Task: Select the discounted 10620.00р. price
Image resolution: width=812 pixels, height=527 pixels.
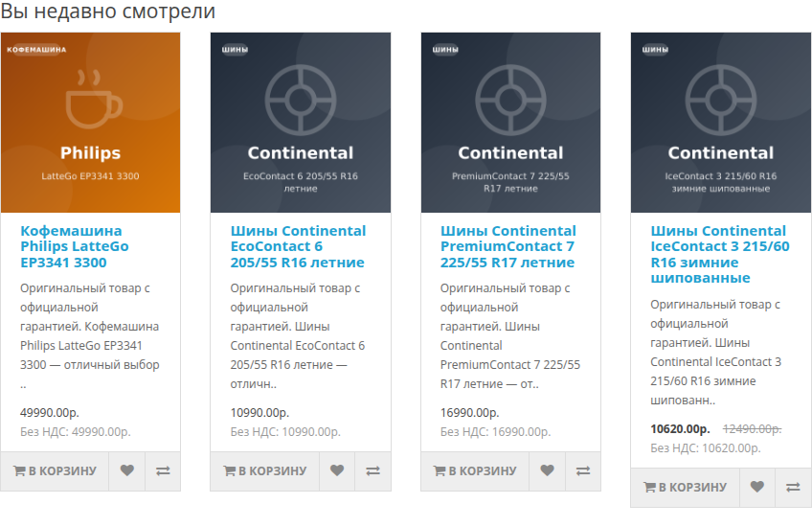Action: (x=680, y=429)
